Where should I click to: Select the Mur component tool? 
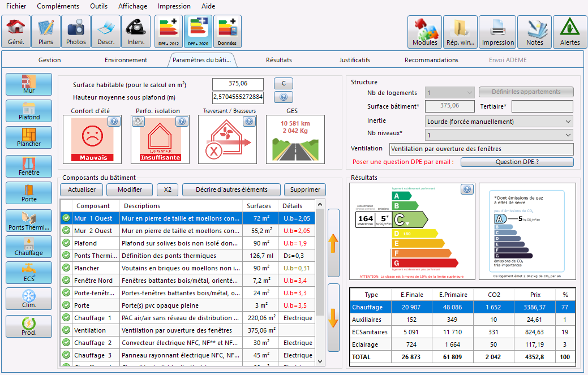(28, 84)
